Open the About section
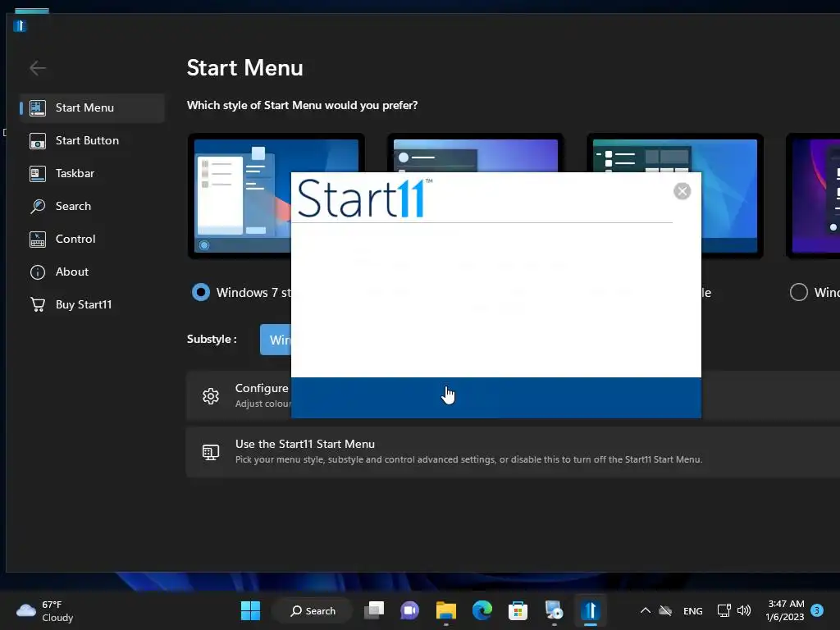The height and width of the screenshot is (630, 840). pyautogui.click(x=92, y=272)
